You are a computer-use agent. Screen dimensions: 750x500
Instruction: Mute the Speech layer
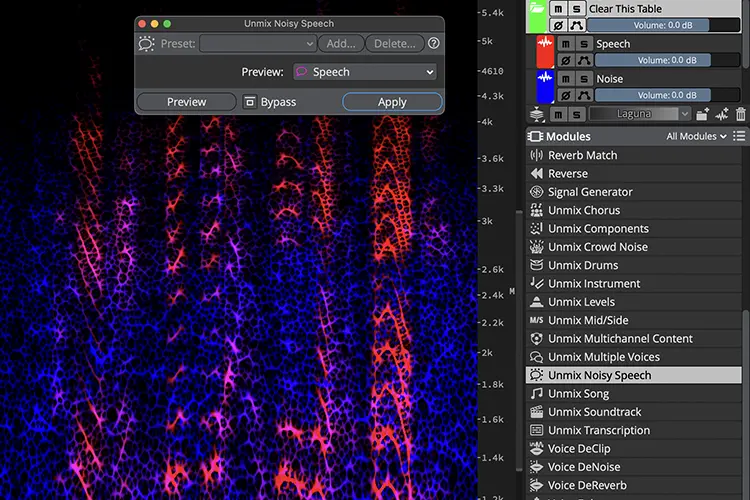click(566, 44)
